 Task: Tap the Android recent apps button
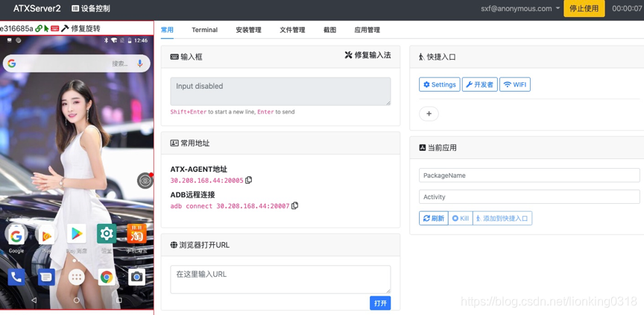click(119, 300)
